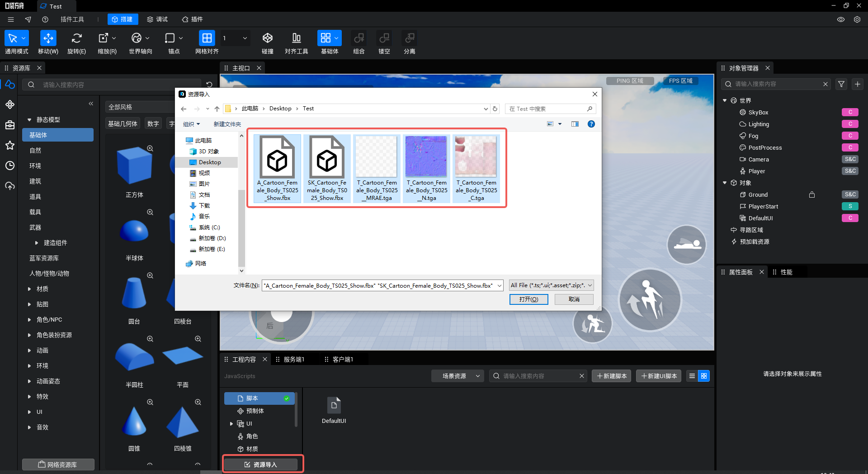The image size is (868, 474).
Task: Click the add plus button in 对象管理器
Action: (x=858, y=84)
